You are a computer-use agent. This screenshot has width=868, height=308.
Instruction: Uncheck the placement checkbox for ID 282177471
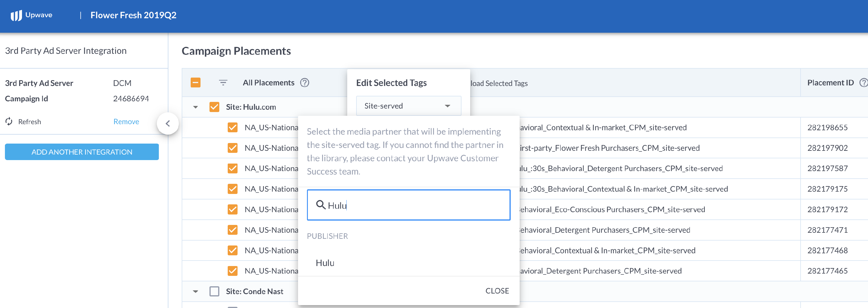[233, 230]
